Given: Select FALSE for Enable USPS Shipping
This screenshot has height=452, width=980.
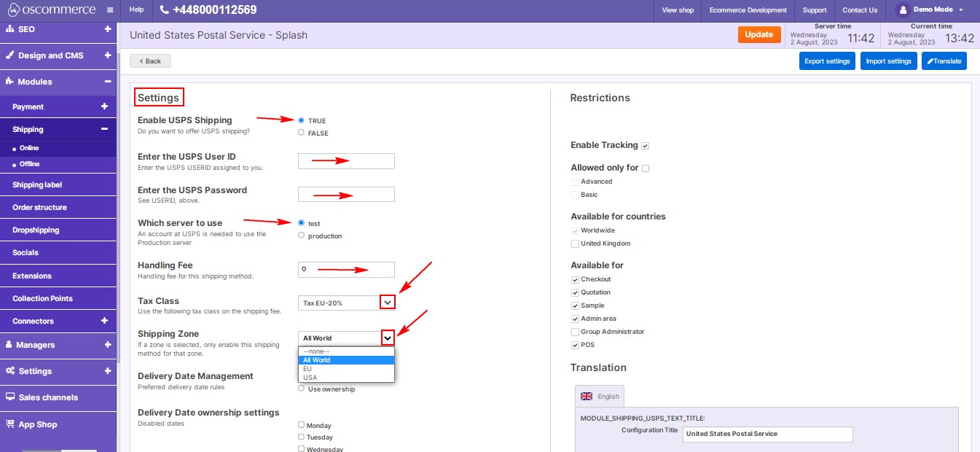Looking at the screenshot, I should pyautogui.click(x=302, y=133).
